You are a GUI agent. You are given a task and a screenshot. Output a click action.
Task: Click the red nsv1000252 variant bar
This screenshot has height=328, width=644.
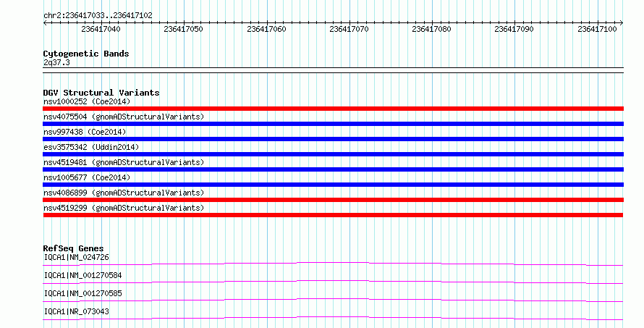(x=333, y=109)
